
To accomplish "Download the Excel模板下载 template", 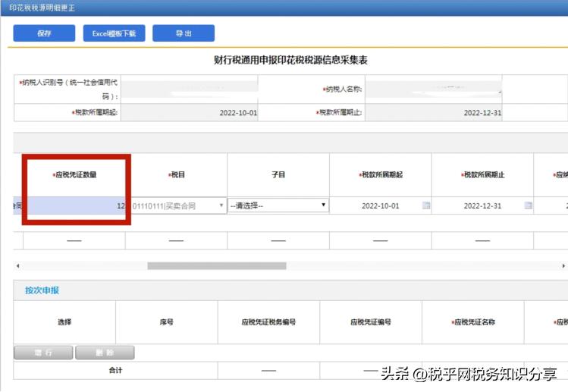I will point(114,33).
